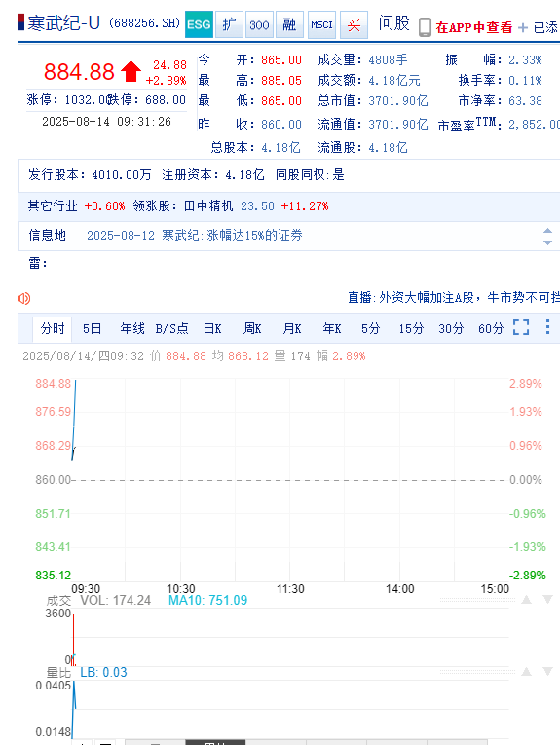This screenshot has height=745, width=560.
Task: Show next news item with down arrow
Action: 547,242
